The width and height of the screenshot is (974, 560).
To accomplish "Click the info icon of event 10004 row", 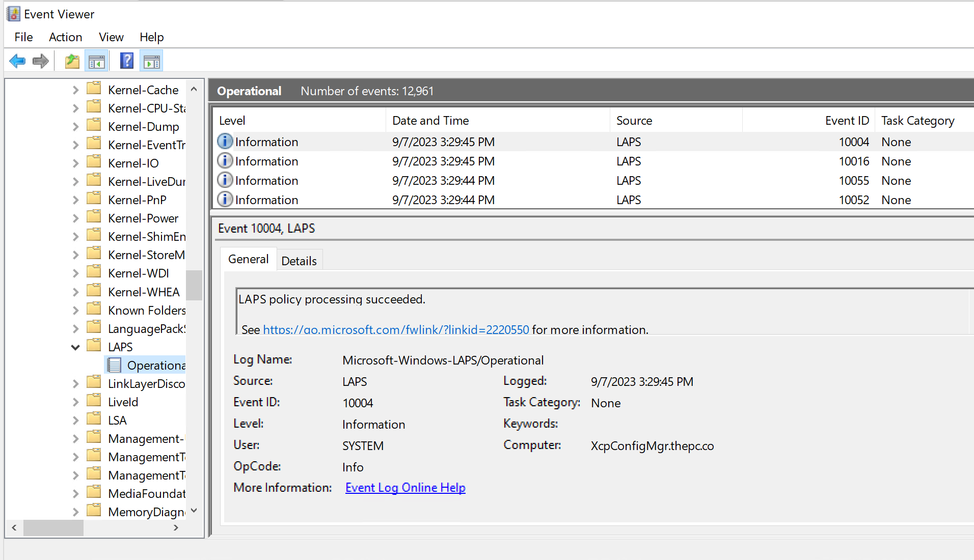I will (225, 141).
